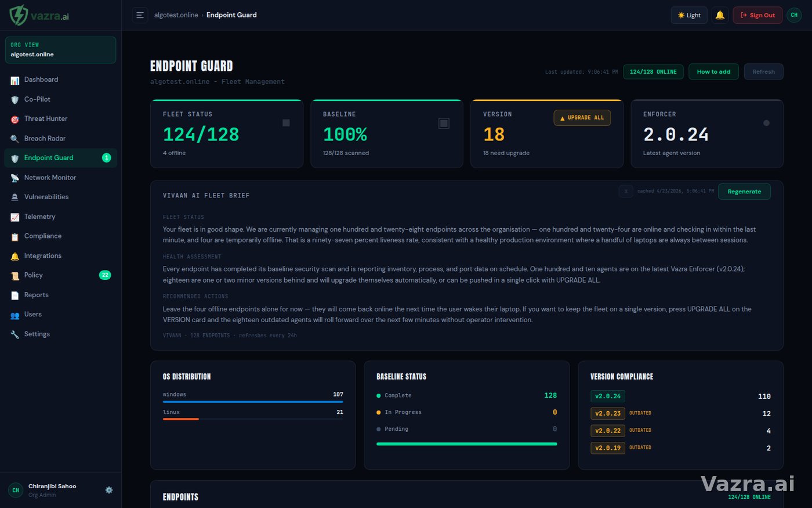Click the Policy scroll icon
Image resolution: width=812 pixels, height=508 pixels.
click(15, 276)
